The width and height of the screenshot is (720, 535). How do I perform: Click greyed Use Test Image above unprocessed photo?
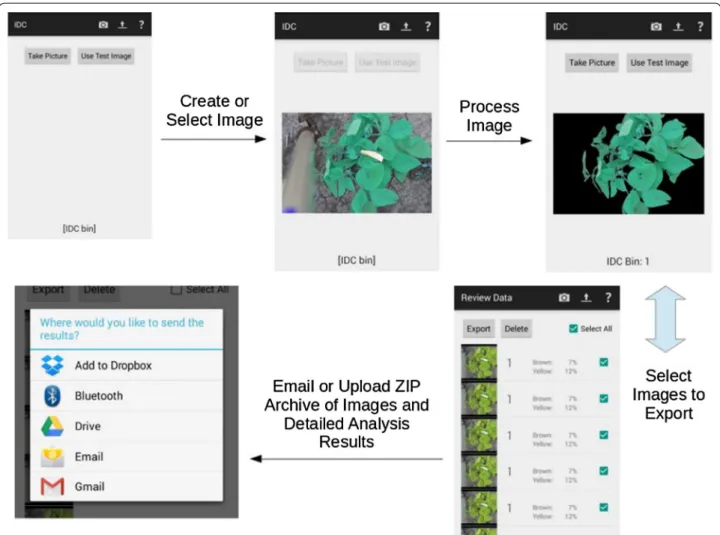(x=388, y=62)
